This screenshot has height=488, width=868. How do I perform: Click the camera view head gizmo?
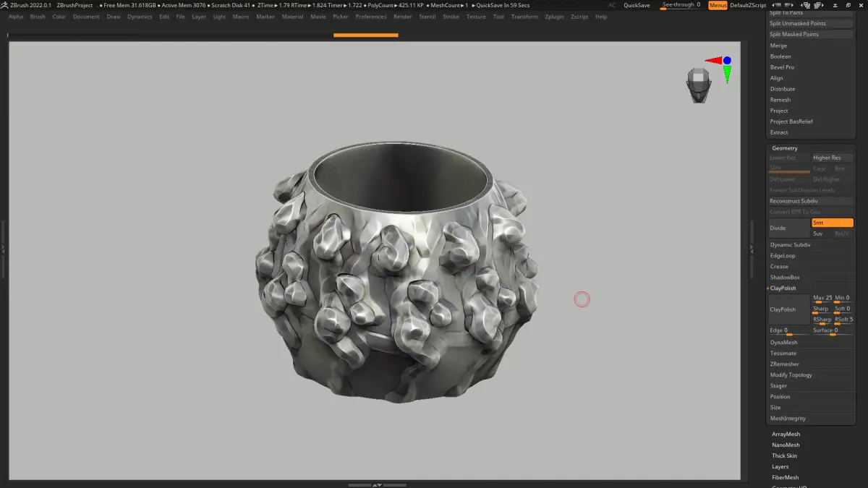point(698,85)
